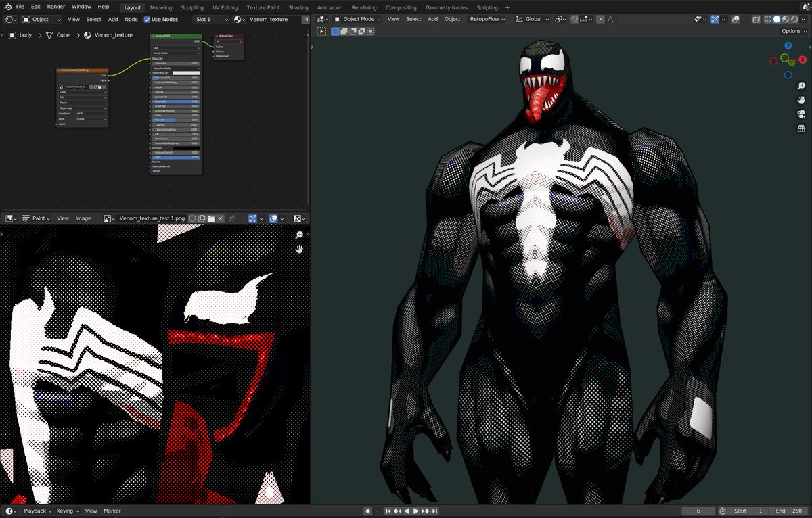
Task: Switch to the Geometry Nodes workspace tab
Action: (x=445, y=7)
